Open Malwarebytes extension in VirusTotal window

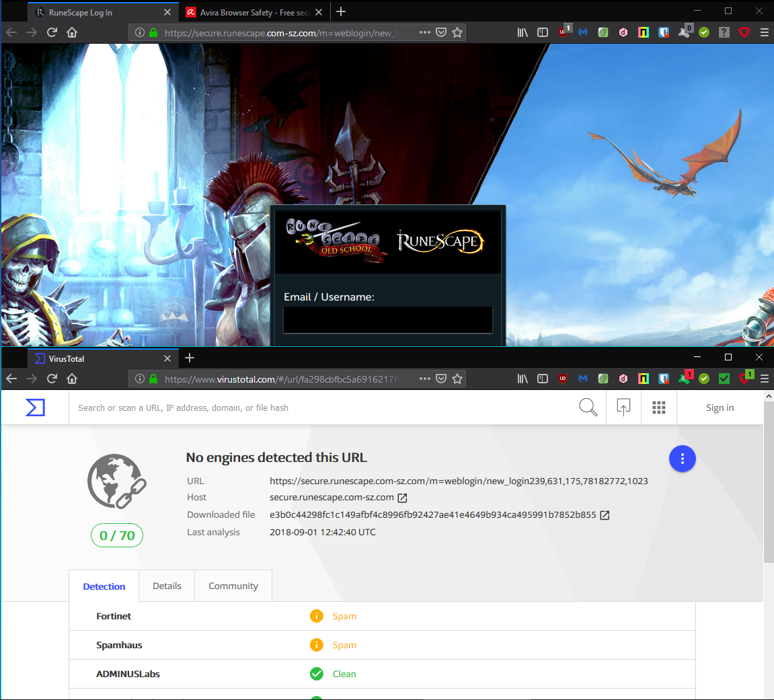point(583,379)
